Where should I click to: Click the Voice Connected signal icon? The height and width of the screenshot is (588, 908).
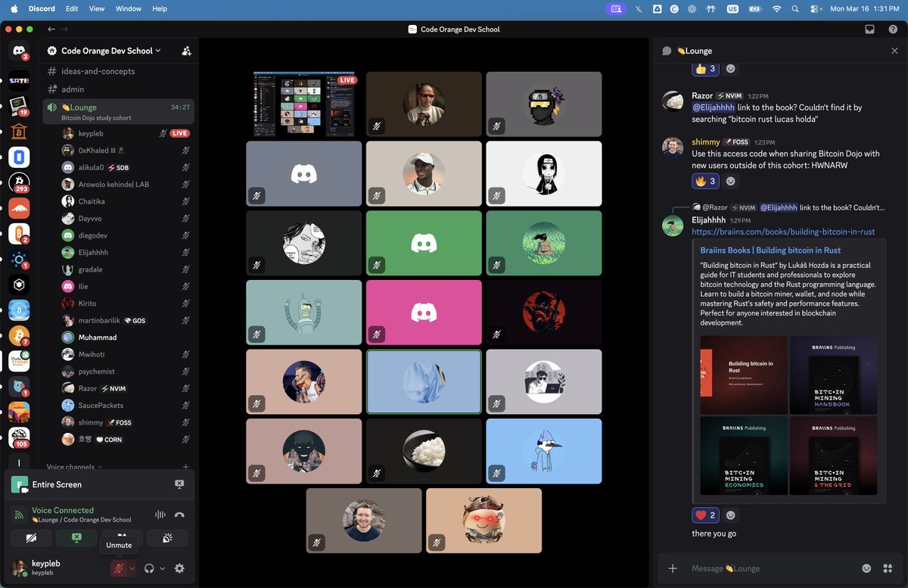19,515
